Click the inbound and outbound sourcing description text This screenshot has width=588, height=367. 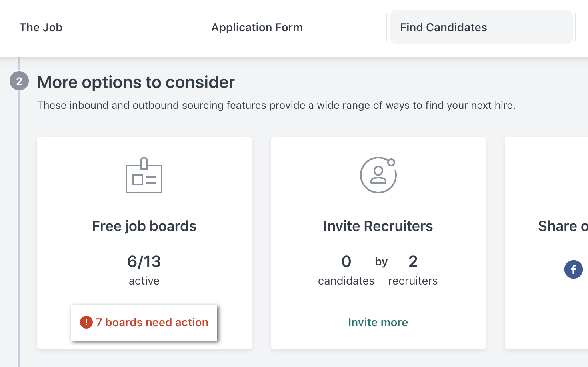(276, 105)
